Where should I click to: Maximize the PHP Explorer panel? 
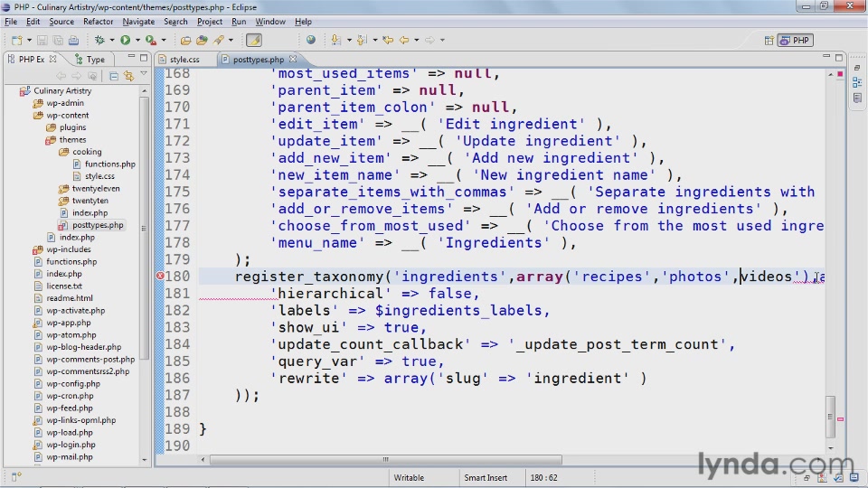click(144, 58)
